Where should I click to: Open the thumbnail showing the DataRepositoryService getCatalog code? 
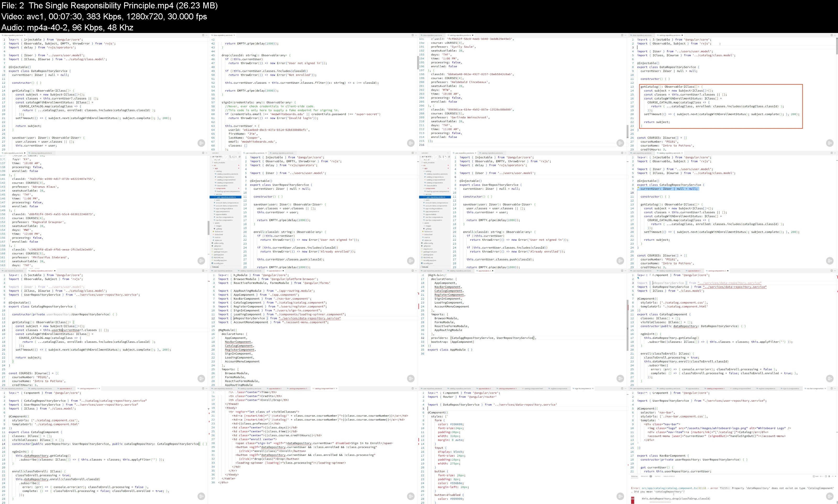pos(105,92)
